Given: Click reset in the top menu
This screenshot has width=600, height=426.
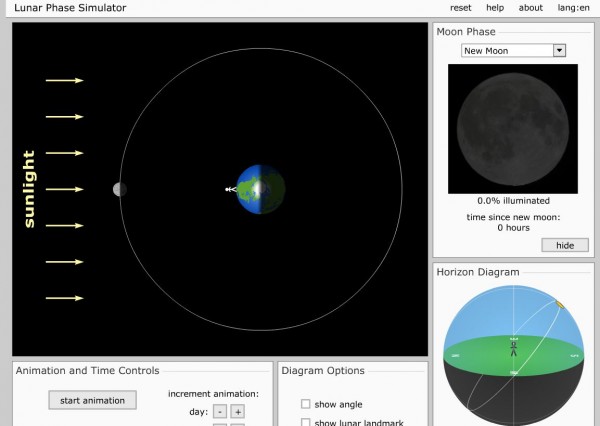Looking at the screenshot, I should click(461, 8).
